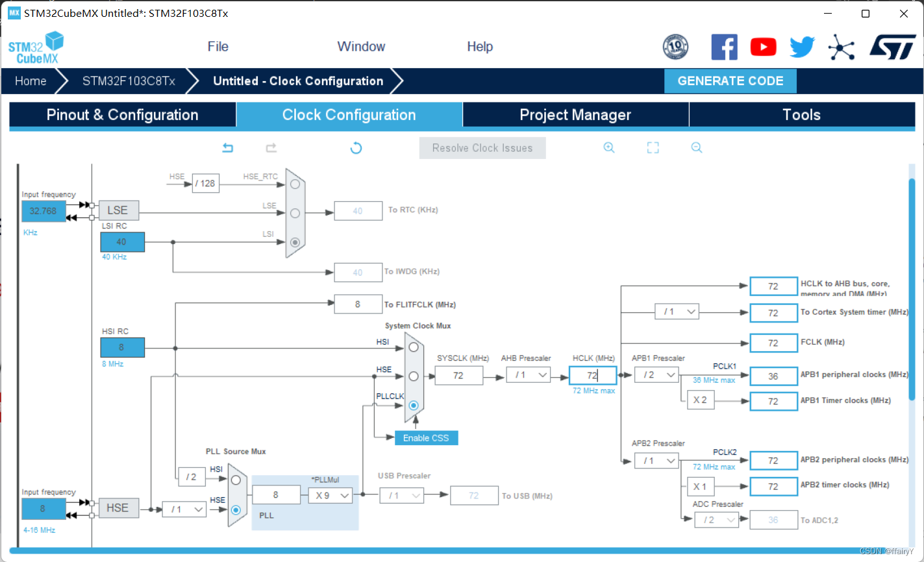Switch to Tools tab
The image size is (924, 562).
coord(802,115)
